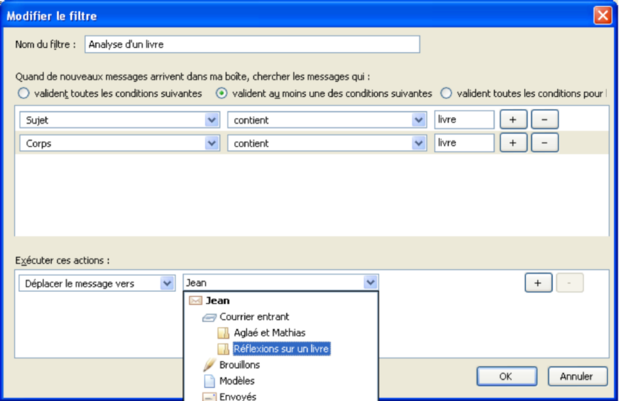
Task: Select 'valident toutes les conditions suivantes' radio
Action: (24, 93)
